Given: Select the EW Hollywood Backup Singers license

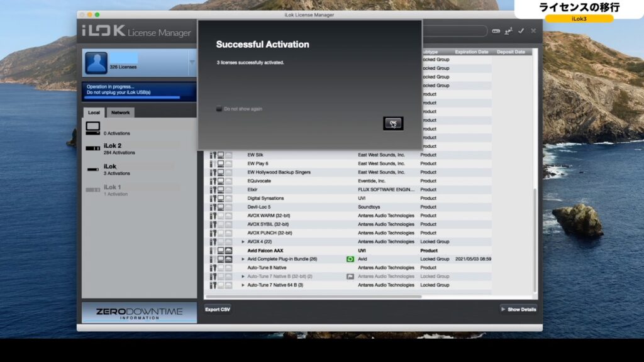Looking at the screenshot, I should [x=348, y=172].
